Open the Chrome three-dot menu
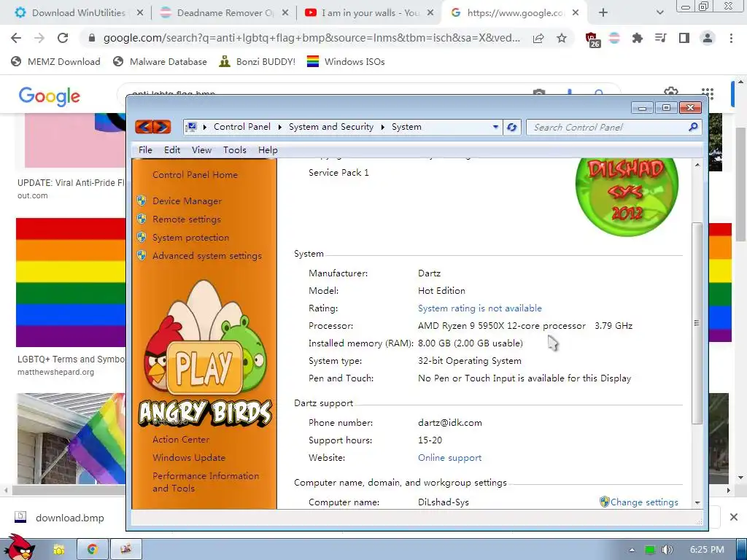747x560 pixels. tap(731, 38)
